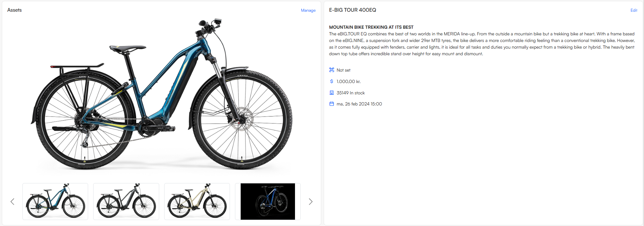This screenshot has width=644, height=226.
Task: Click the date ma. 26 feb 2024 15:00
Action: [x=359, y=104]
